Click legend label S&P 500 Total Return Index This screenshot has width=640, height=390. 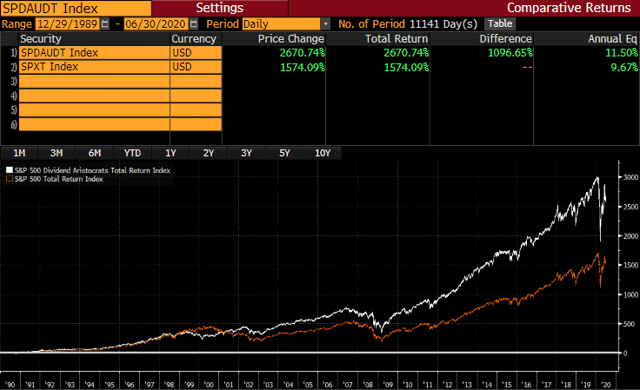tap(59, 179)
